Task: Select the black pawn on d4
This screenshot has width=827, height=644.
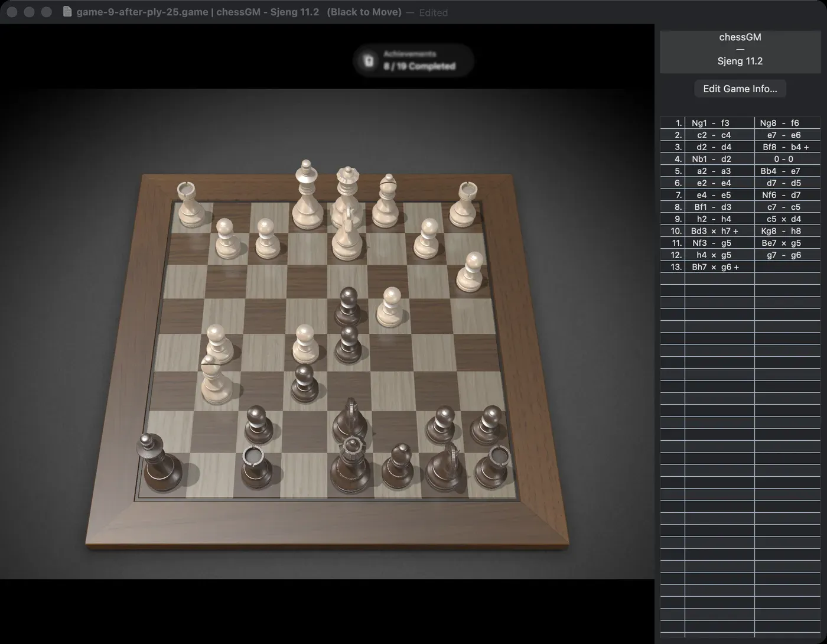Action: click(x=349, y=306)
